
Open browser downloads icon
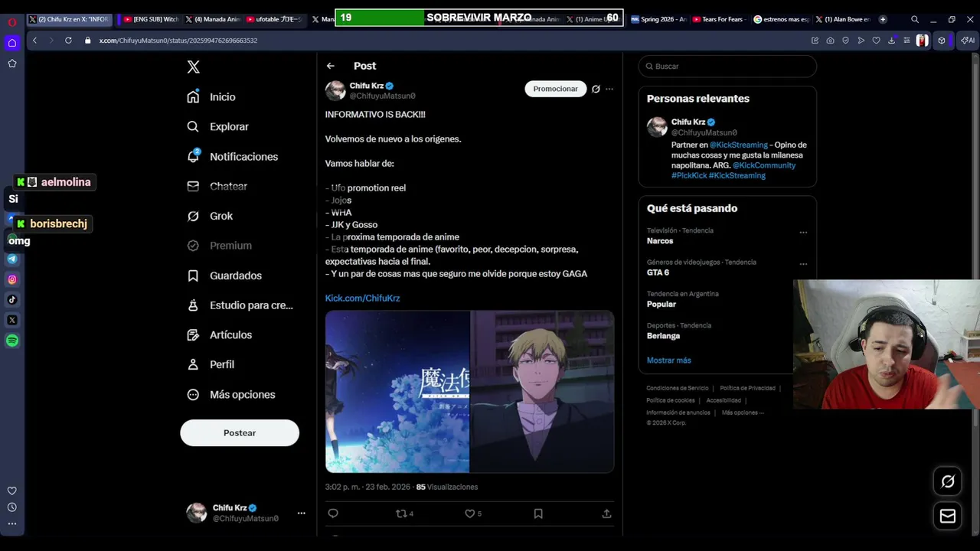pos(891,41)
